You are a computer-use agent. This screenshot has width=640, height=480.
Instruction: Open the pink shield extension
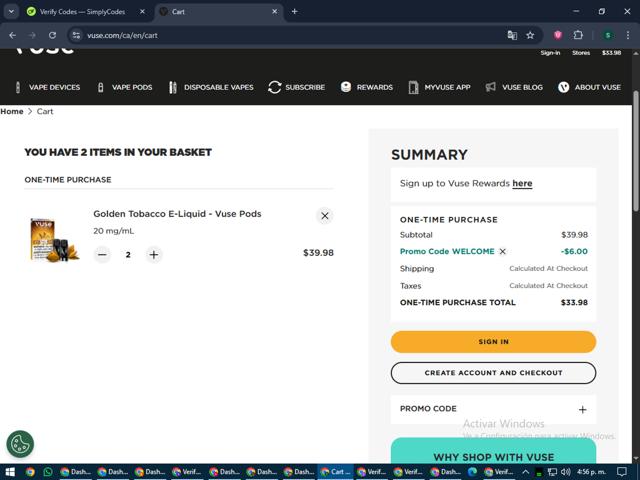[x=558, y=36]
